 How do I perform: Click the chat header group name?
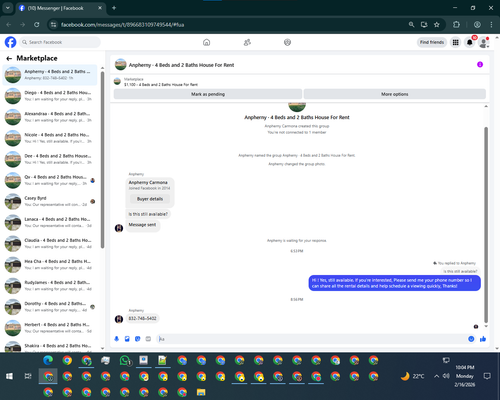[x=181, y=65]
